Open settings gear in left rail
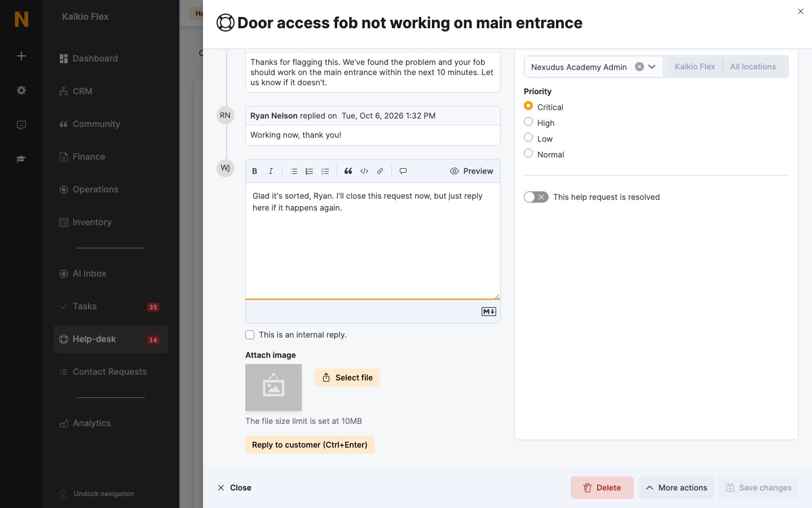 pyautogui.click(x=21, y=90)
